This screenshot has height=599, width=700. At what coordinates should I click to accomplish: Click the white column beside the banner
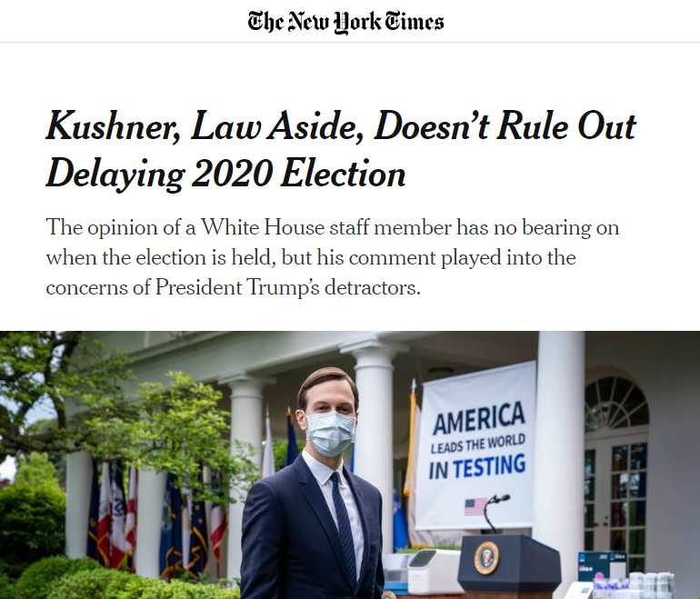(x=558, y=436)
